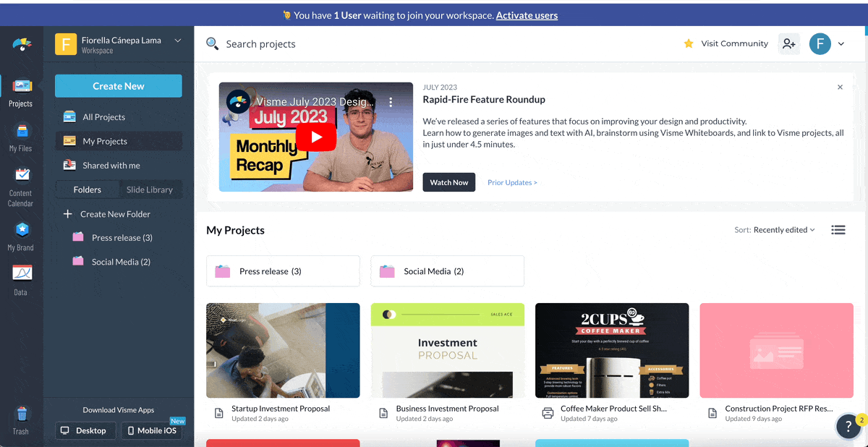Screen dimensions: 868x447
Task: Follow the Activate users link
Action: coord(527,15)
